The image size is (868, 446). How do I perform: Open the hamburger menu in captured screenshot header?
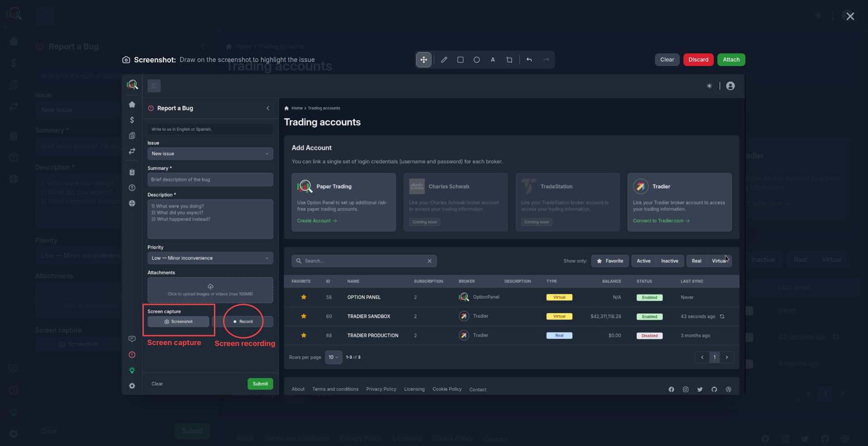154,85
